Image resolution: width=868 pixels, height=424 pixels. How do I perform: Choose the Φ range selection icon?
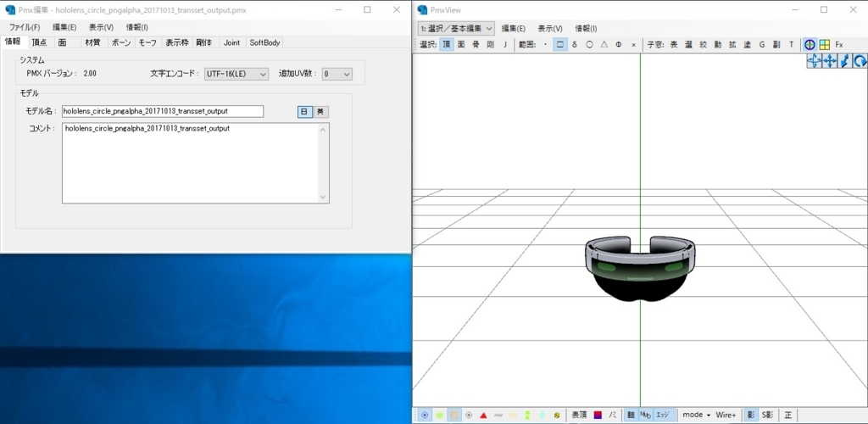(619, 45)
